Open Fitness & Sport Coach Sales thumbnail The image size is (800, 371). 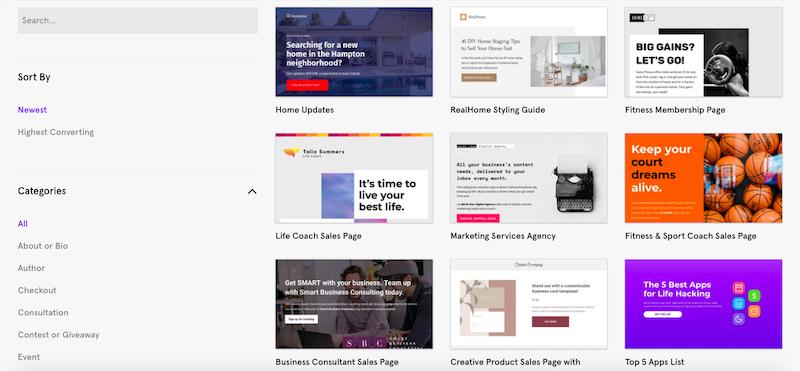(x=704, y=178)
